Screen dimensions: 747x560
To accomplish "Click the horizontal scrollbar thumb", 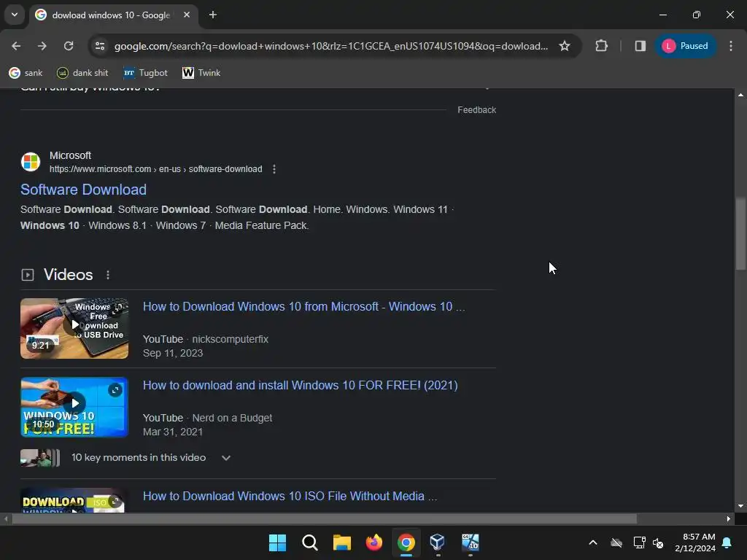I will [324, 518].
